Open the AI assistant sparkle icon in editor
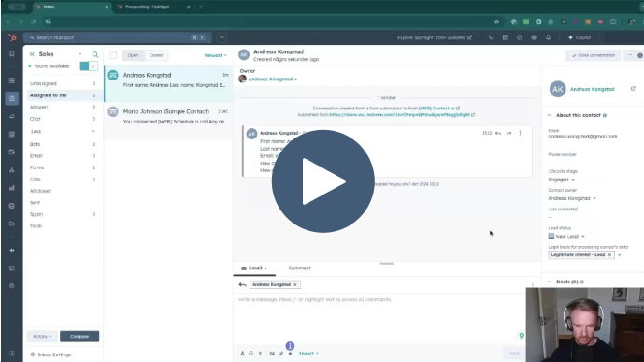 (x=290, y=354)
